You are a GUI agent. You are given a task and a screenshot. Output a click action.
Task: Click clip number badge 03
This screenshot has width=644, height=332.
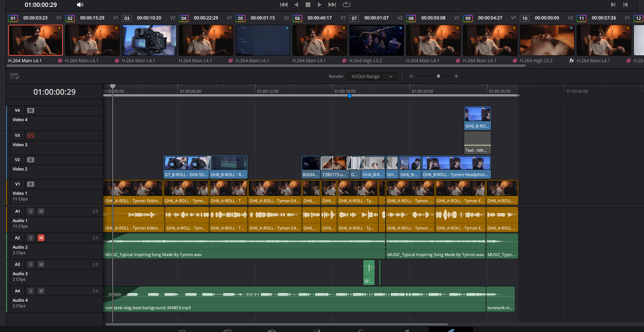point(127,18)
